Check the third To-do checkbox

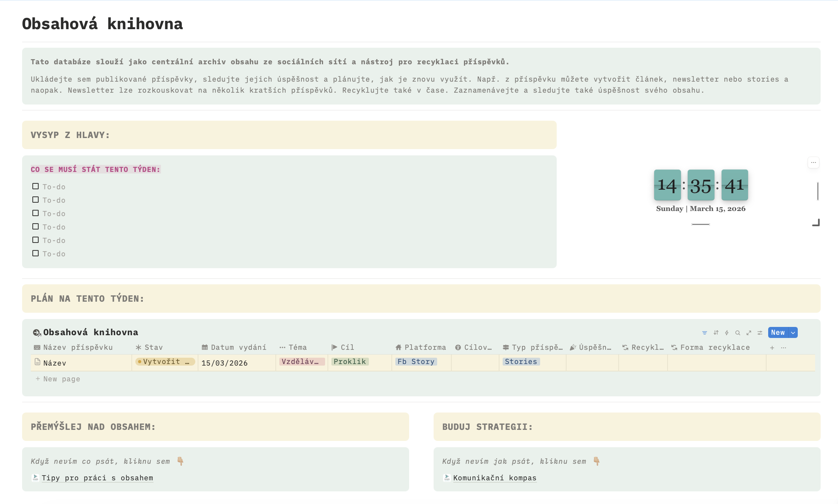[36, 213]
